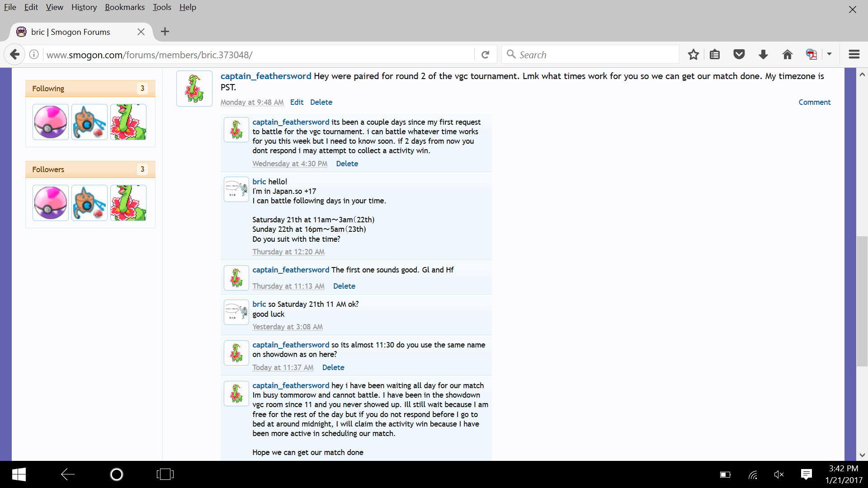868x488 pixels.
Task: Click scrollbar up arrow on the page
Action: pos(862,75)
